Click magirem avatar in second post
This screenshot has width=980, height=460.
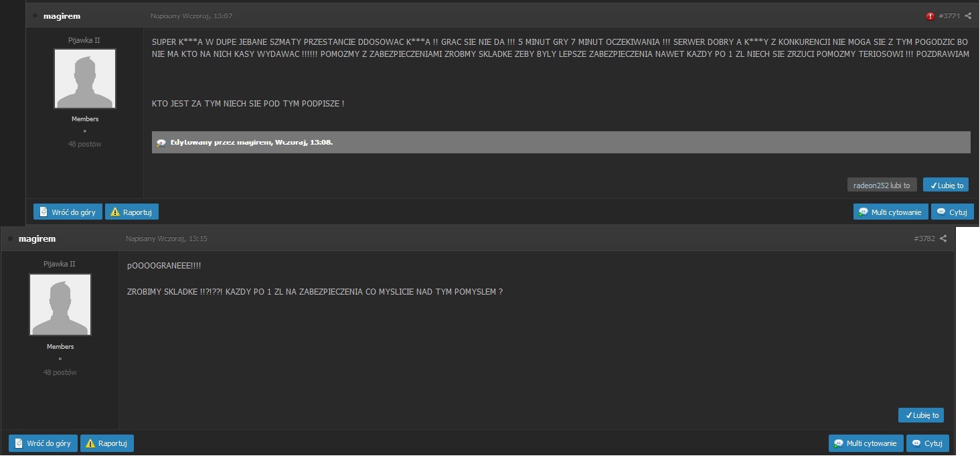(x=60, y=305)
